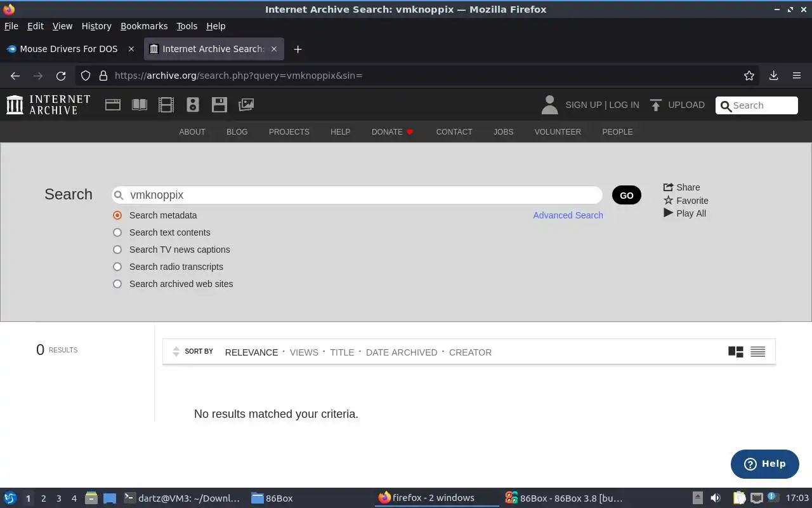
Task: Open the clipboard tray icon
Action: [x=740, y=498]
